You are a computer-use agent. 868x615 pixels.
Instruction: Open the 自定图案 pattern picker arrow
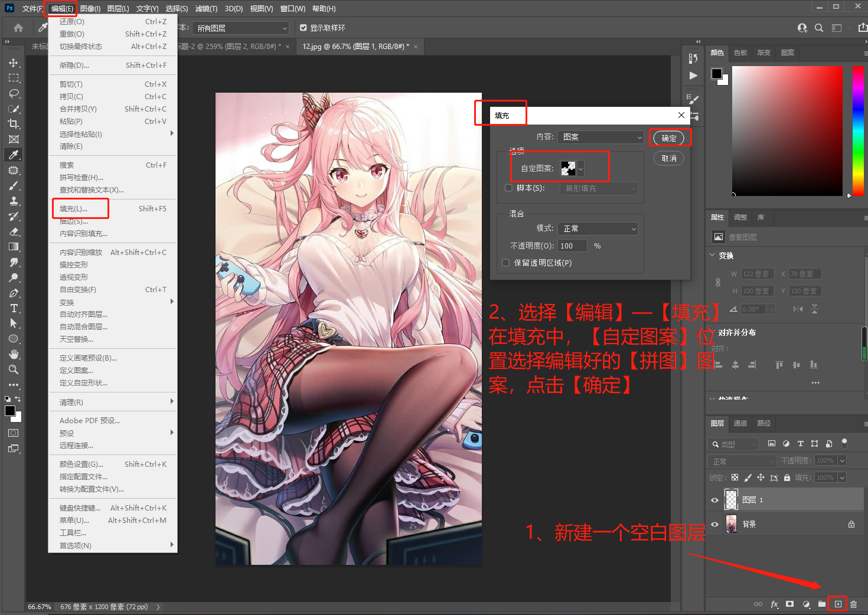[580, 169]
